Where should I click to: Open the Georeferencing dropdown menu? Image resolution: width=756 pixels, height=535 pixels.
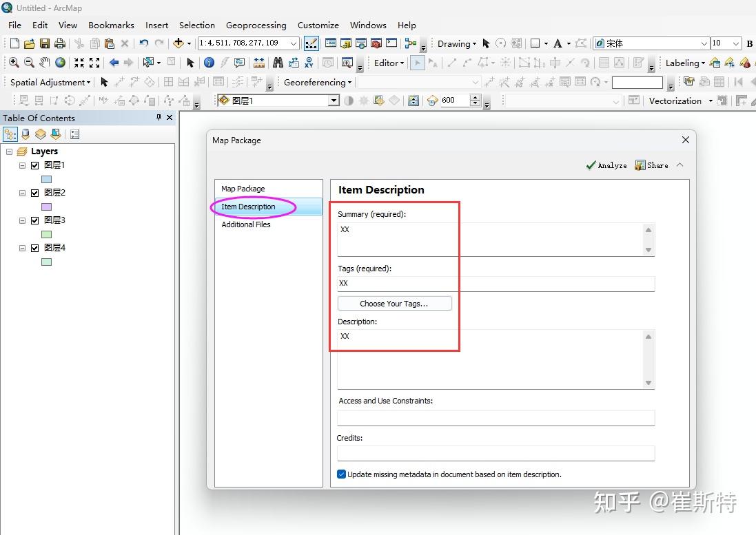[317, 83]
